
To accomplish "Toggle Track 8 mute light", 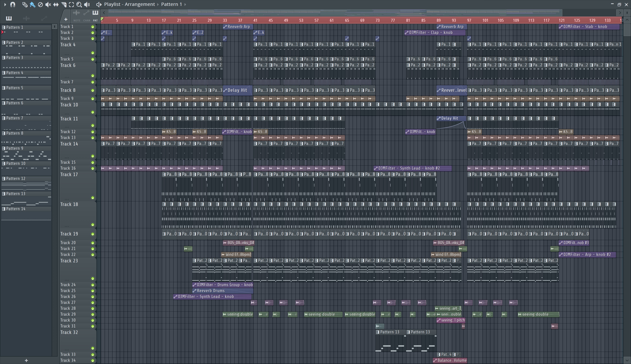I will pos(93,90).
